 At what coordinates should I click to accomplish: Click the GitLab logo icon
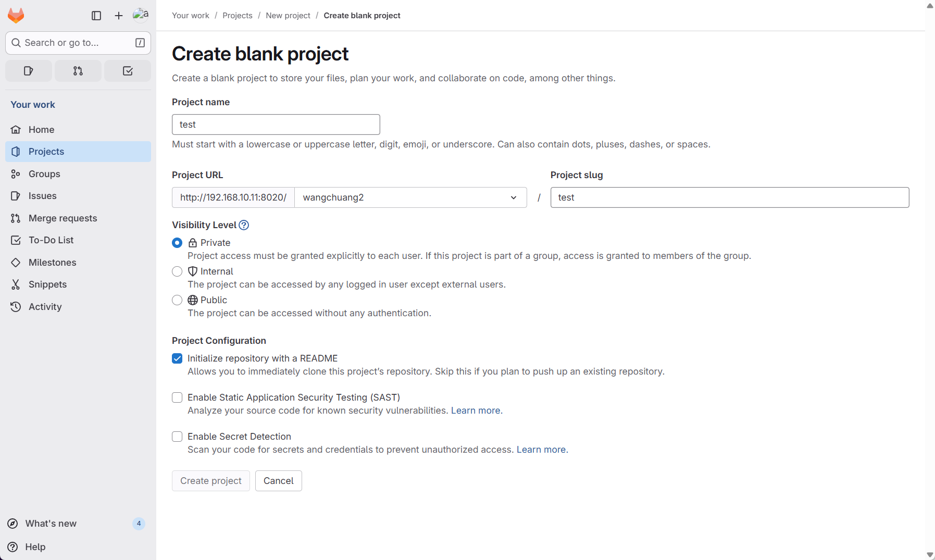click(16, 16)
